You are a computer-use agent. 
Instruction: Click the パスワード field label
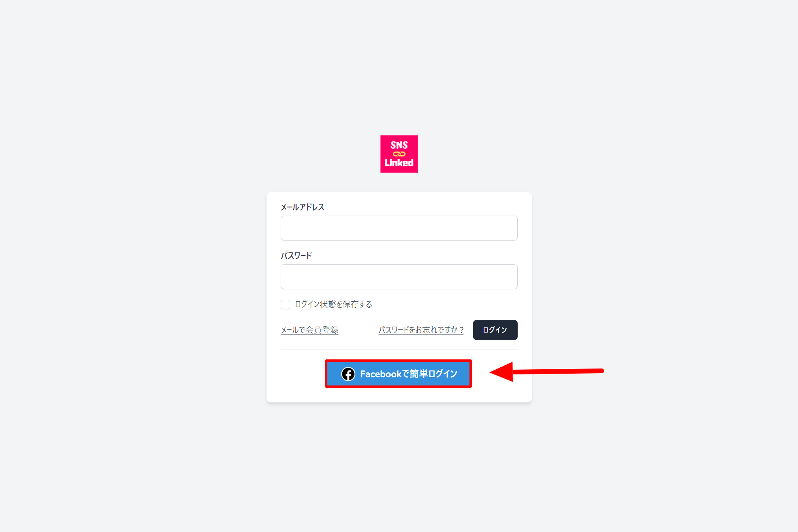coord(296,256)
